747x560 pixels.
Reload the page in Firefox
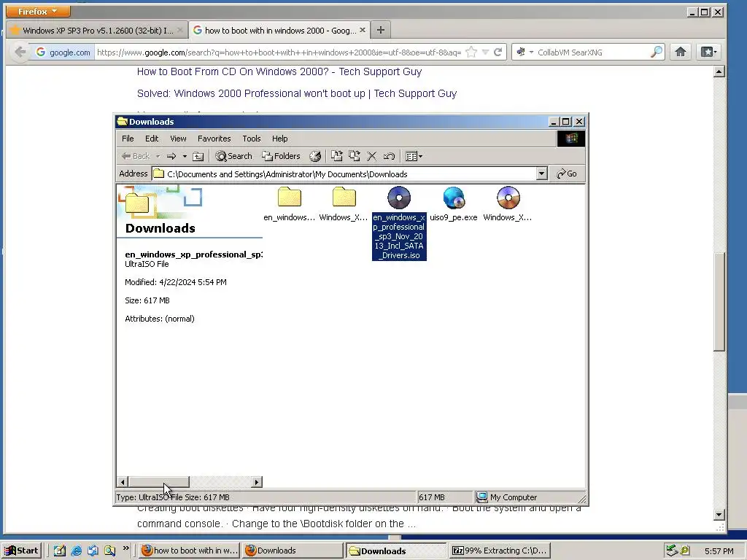498,52
